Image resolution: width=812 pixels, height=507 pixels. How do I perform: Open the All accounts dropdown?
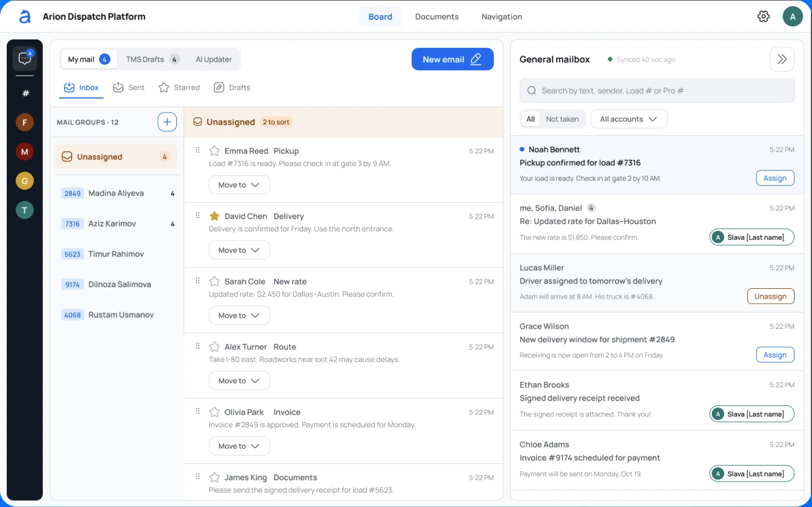[x=629, y=119]
